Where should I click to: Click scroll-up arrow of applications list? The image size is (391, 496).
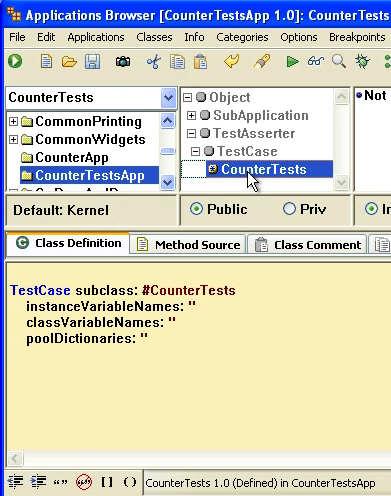click(167, 120)
